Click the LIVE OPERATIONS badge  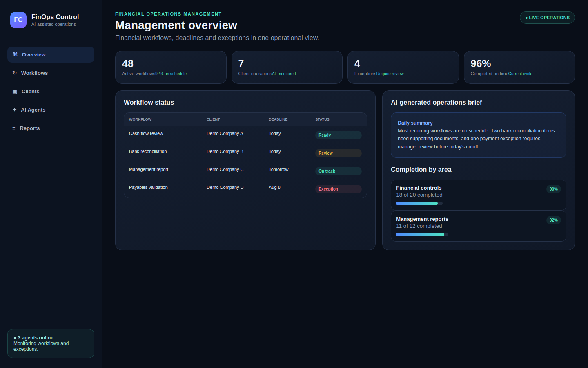pyautogui.click(x=547, y=18)
